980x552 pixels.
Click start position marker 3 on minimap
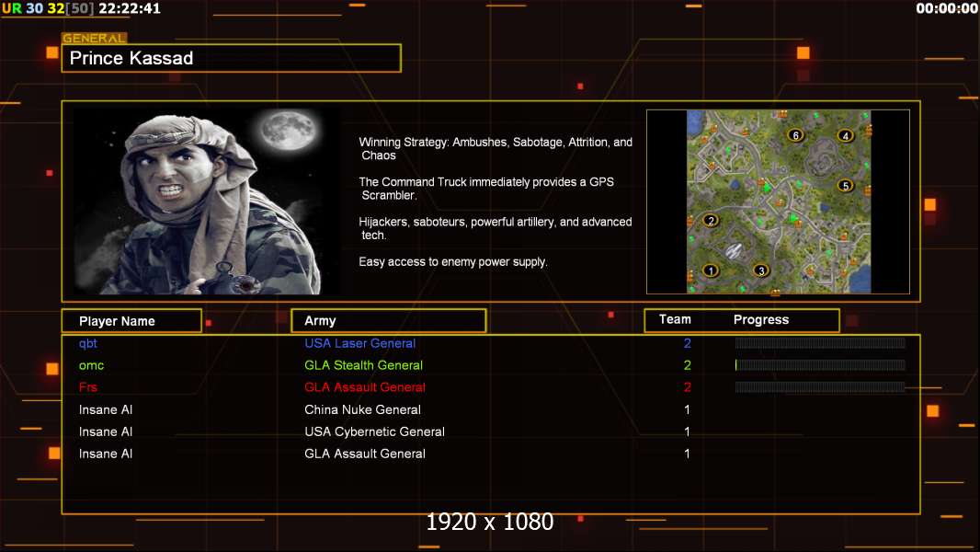tap(760, 270)
